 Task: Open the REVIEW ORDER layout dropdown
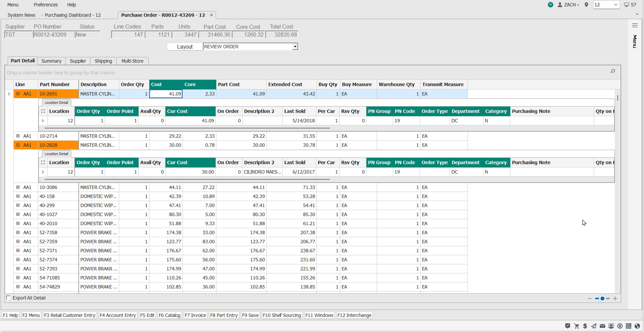point(295,47)
